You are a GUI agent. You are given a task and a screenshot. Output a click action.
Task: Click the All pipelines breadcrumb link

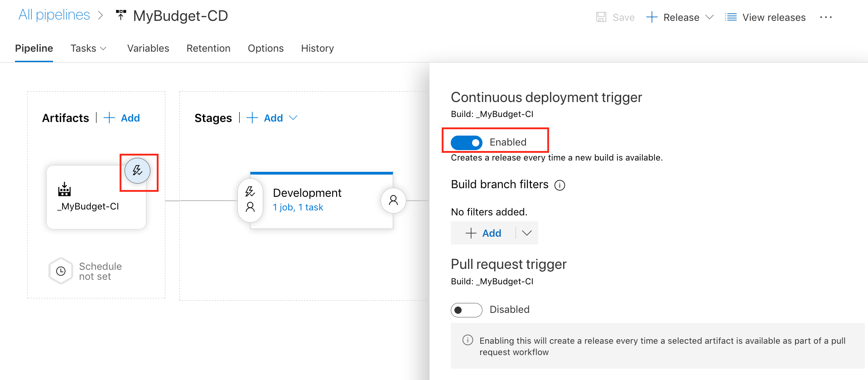click(54, 15)
